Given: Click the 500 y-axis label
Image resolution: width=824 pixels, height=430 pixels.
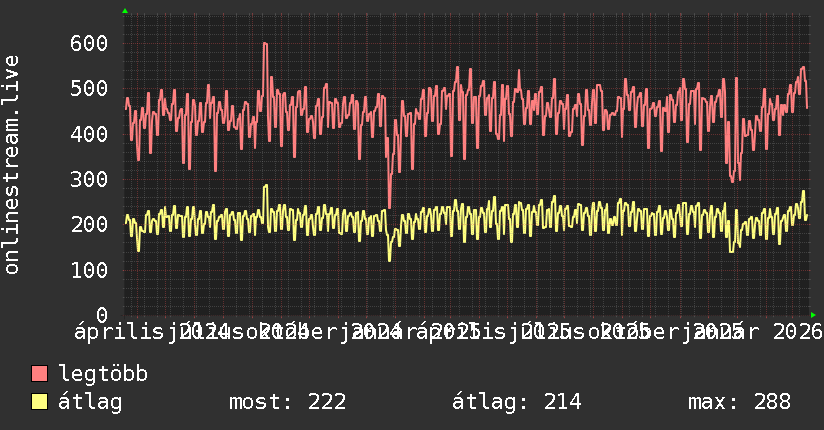Looking at the screenshot, I should pyautogui.click(x=89, y=88).
